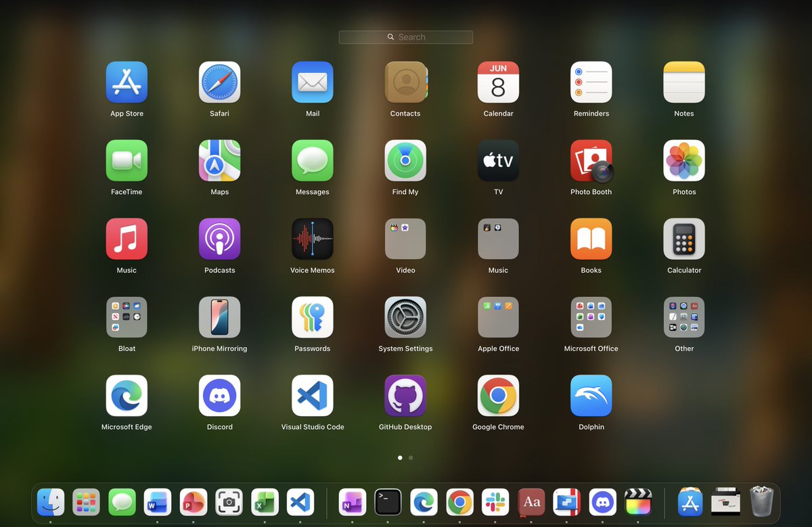Open Discord from the Launchpad grid

pyautogui.click(x=219, y=396)
